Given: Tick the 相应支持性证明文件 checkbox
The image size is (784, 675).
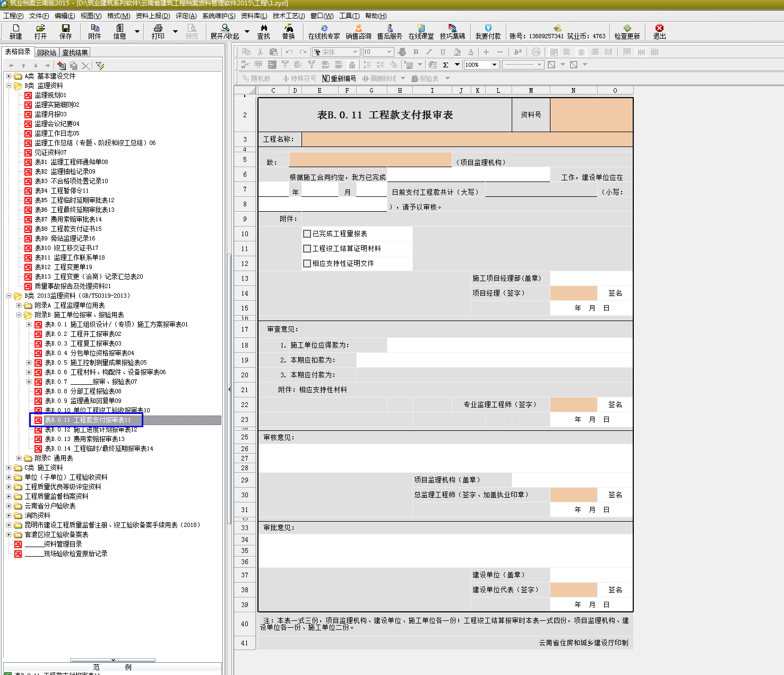Looking at the screenshot, I should click(307, 263).
